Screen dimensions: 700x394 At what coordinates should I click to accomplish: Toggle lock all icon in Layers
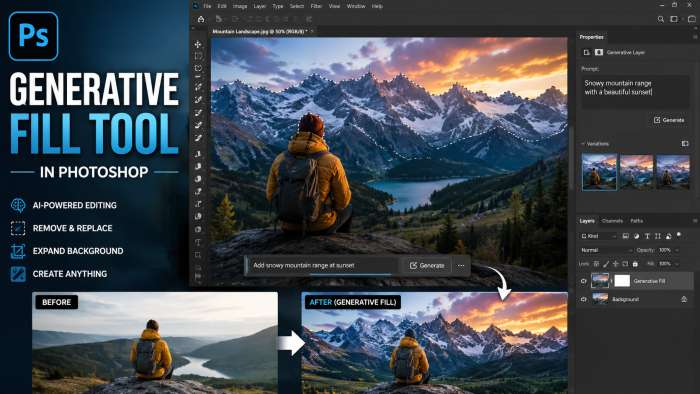point(635,264)
